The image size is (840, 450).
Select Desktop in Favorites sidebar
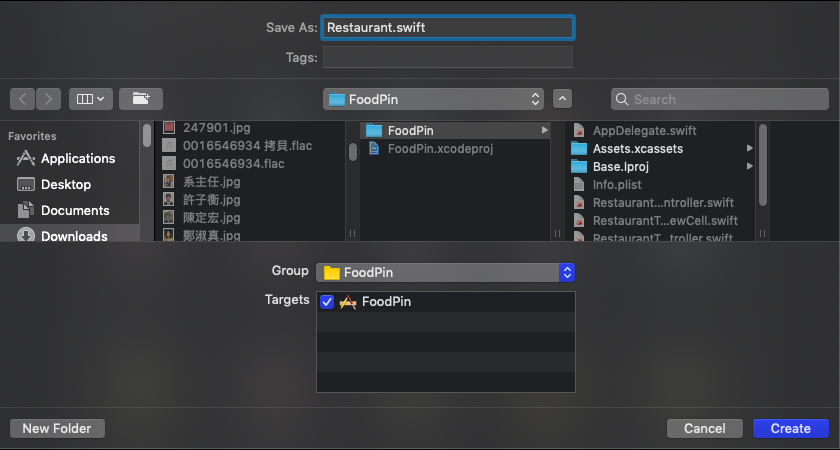click(x=65, y=184)
